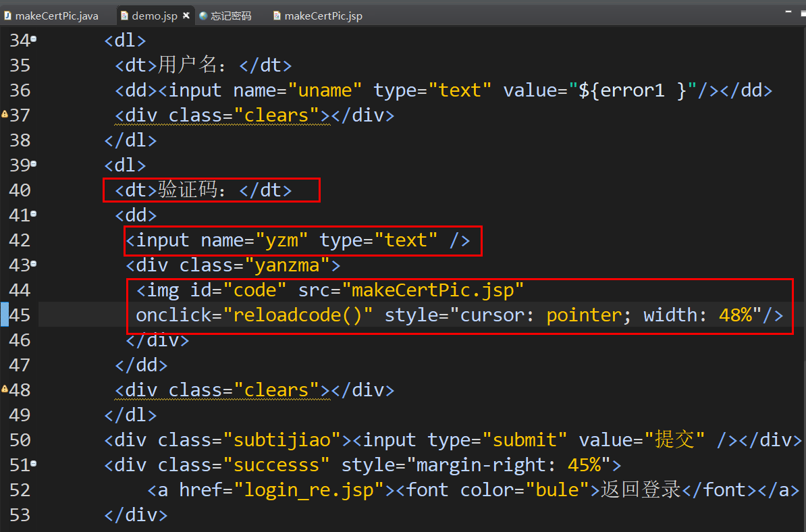Click line number 36 in the gutter
Screen dimensions: 806x532
coord(20,90)
